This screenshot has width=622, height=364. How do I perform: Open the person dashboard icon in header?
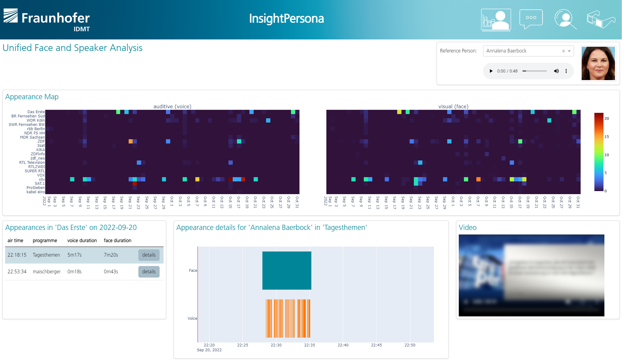click(x=496, y=19)
